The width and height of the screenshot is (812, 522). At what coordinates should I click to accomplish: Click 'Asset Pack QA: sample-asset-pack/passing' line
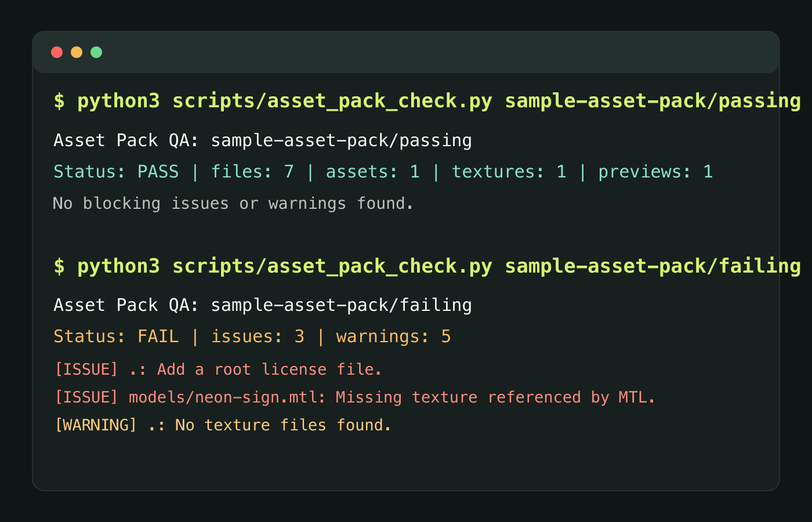[263, 140]
